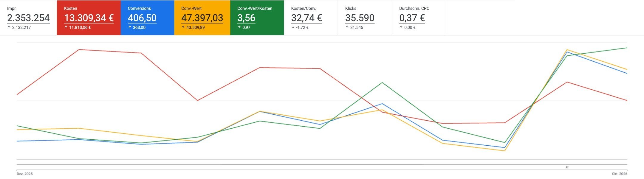Click the conversion value change 43.509,89
Screen dimensions: 644x179
tap(196, 27)
